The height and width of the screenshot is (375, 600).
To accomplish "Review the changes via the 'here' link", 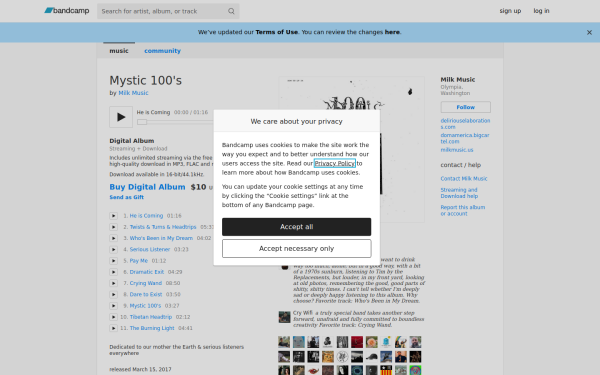I will (x=392, y=32).
